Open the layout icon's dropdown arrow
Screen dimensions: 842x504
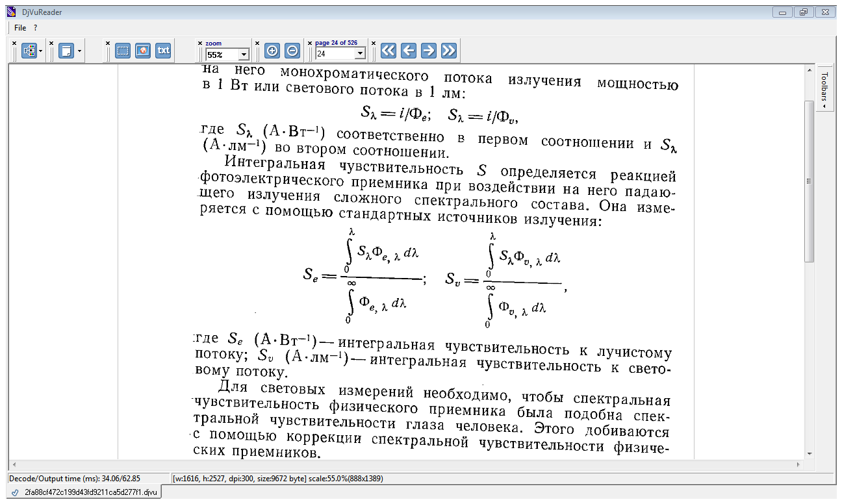pos(41,51)
